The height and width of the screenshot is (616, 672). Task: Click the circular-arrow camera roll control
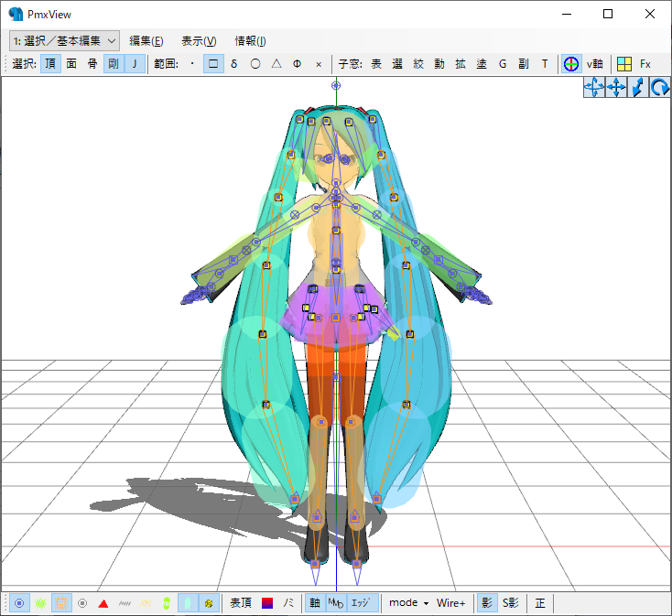tap(659, 87)
